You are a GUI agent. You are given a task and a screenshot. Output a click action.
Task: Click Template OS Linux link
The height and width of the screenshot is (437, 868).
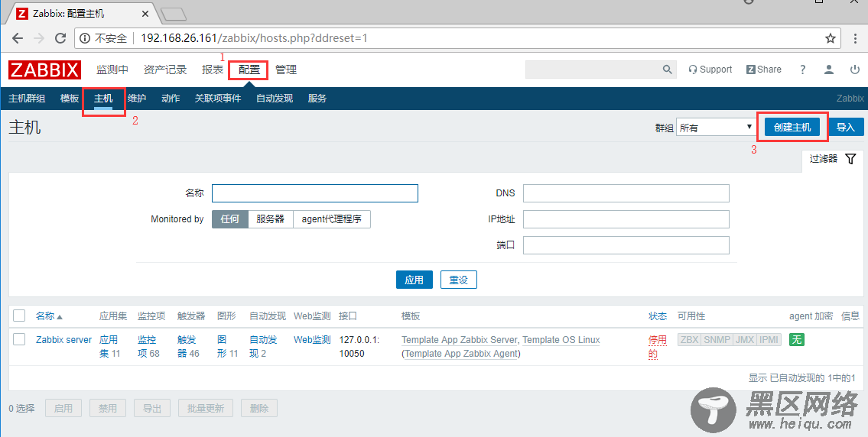click(561, 340)
